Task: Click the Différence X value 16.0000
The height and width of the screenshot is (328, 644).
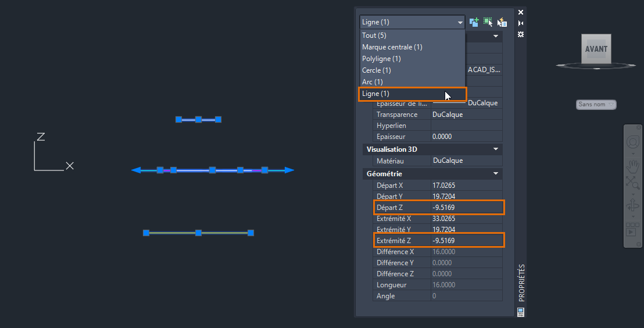Action: point(467,252)
